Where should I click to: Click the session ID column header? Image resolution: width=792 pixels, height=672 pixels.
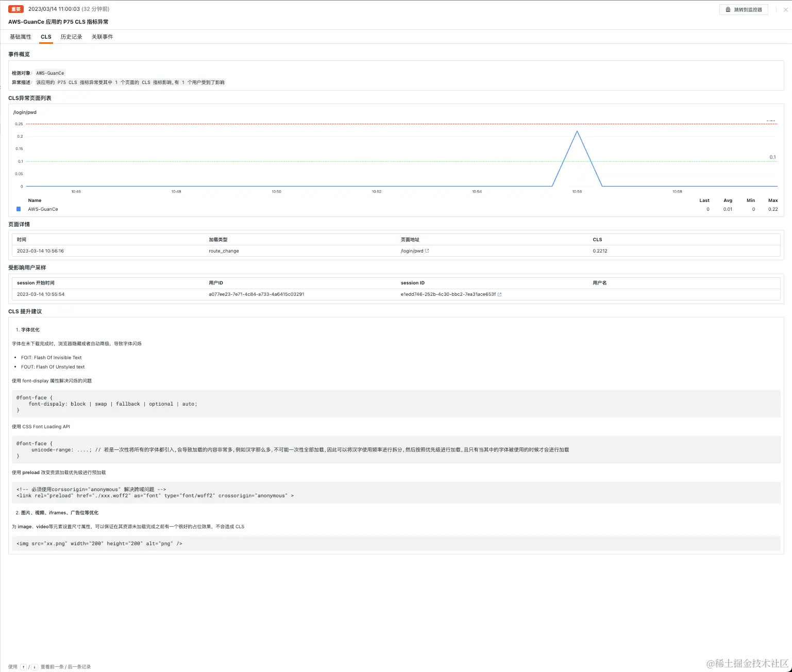tap(413, 283)
